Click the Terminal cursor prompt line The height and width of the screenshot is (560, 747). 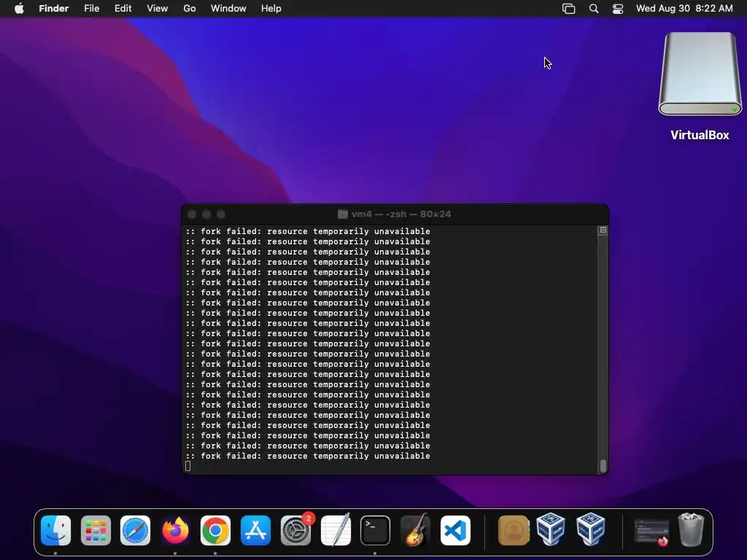point(187,466)
